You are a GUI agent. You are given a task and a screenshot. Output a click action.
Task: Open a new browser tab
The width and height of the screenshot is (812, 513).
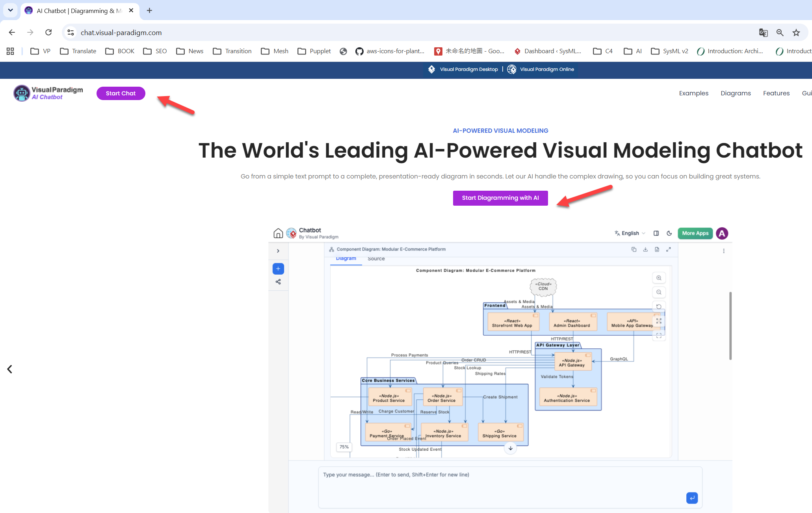pyautogui.click(x=149, y=11)
